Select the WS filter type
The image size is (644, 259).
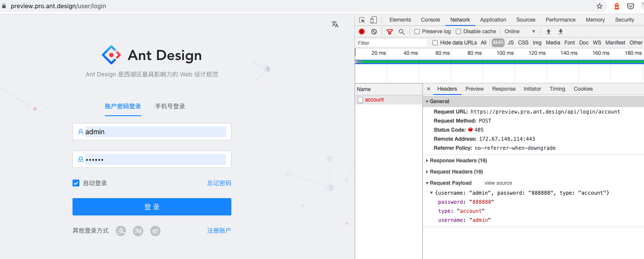click(x=597, y=43)
